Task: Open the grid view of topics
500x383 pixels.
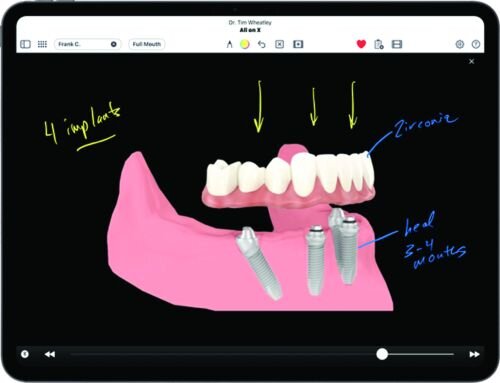Action: pyautogui.click(x=42, y=44)
